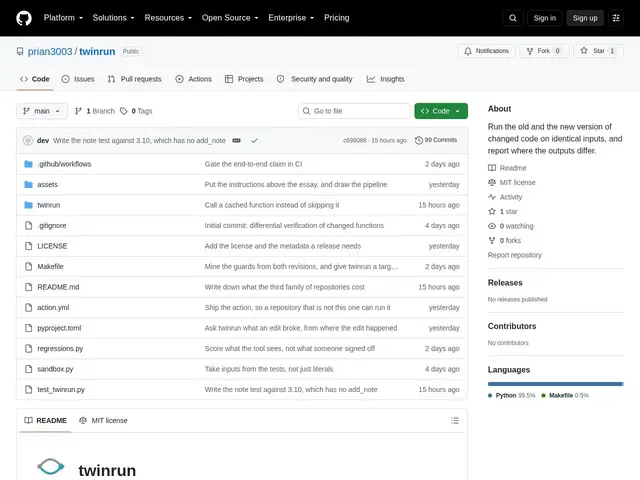The image size is (640, 480).
Task: Go to the Pricing page
Action: coord(336,18)
